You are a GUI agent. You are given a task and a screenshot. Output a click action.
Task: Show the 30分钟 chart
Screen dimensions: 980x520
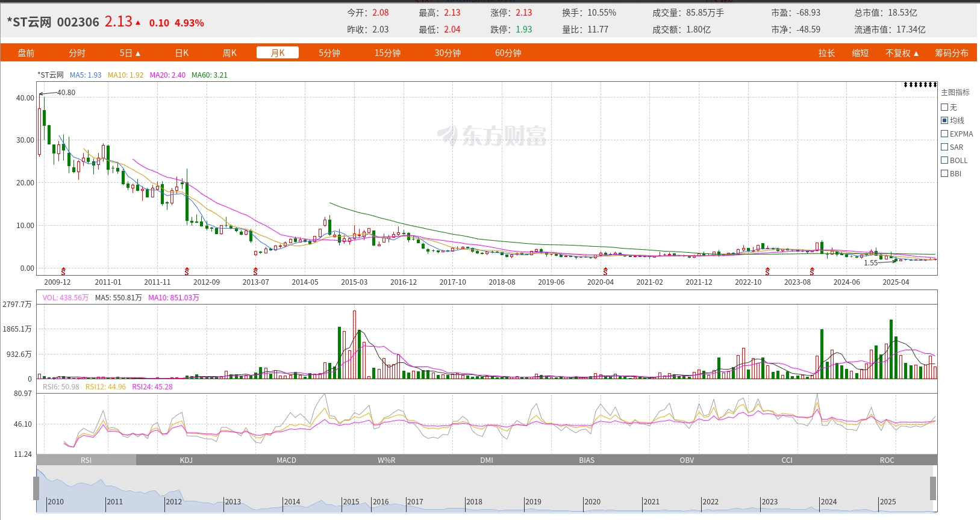[448, 53]
